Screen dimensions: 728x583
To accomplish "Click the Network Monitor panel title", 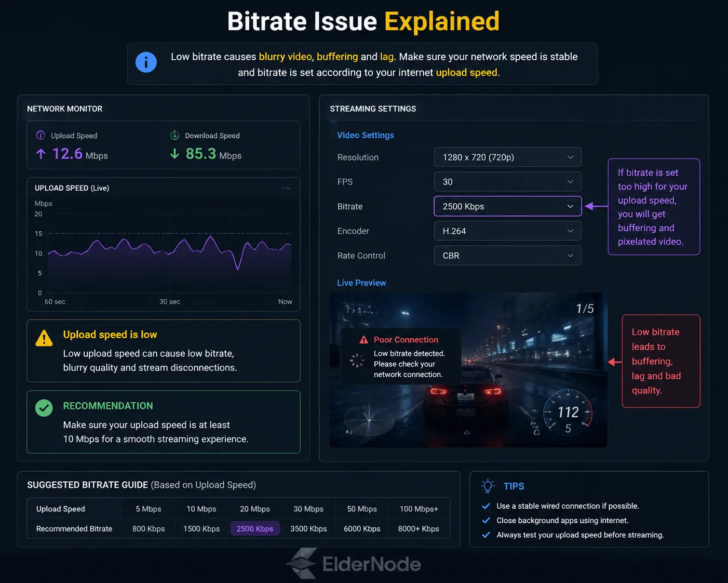I will pos(65,109).
